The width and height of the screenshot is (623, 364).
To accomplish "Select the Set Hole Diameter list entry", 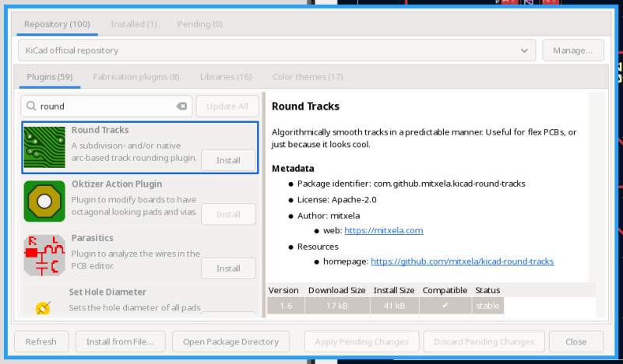I will pos(140,300).
